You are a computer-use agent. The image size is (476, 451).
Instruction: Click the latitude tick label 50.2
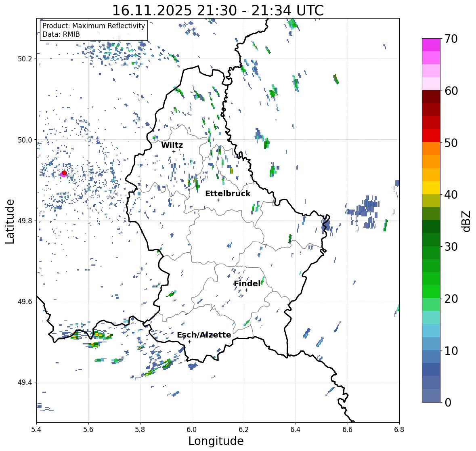click(x=25, y=59)
